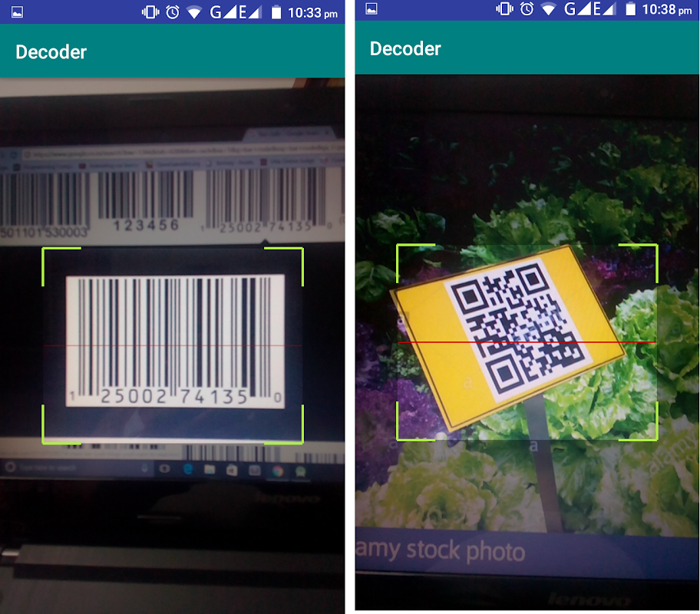The image size is (700, 614).
Task: Tap the G network signal icon in the 10:33 pm screen
Action: (x=223, y=12)
